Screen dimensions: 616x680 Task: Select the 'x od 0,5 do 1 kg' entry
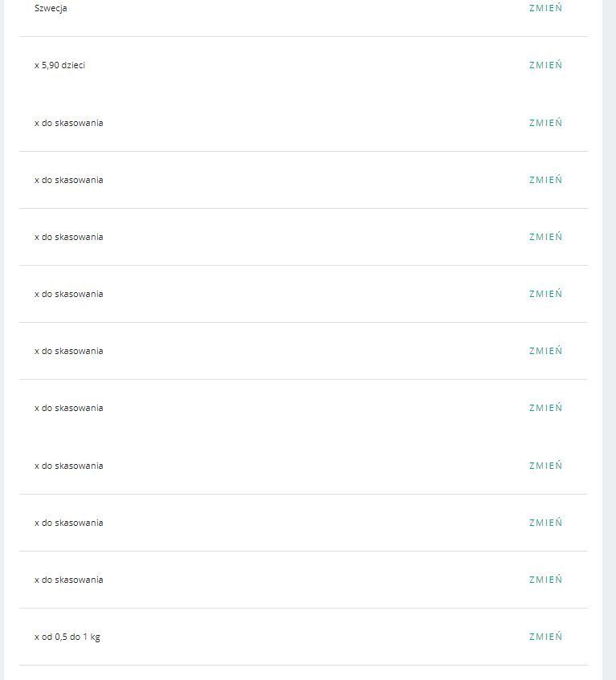tap(67, 637)
